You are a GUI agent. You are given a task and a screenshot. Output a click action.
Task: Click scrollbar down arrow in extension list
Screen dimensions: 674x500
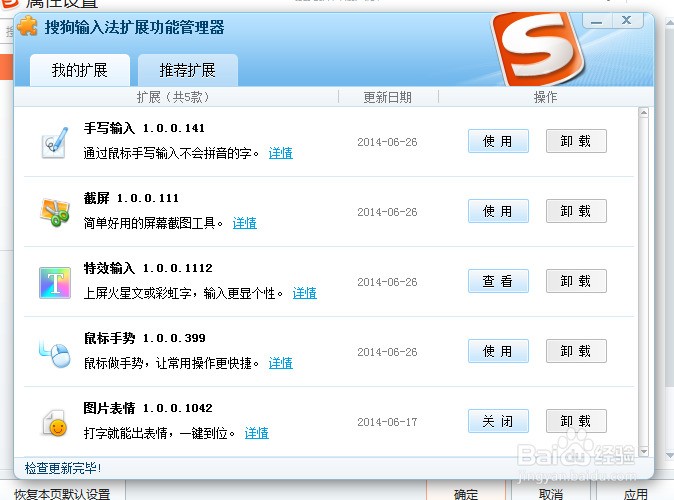point(643,451)
